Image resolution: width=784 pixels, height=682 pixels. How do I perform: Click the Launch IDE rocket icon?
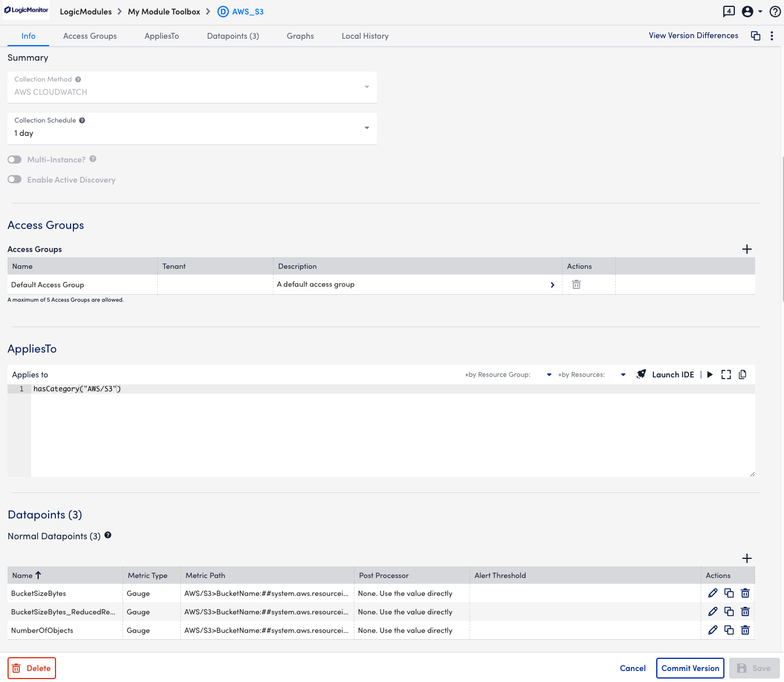(641, 374)
